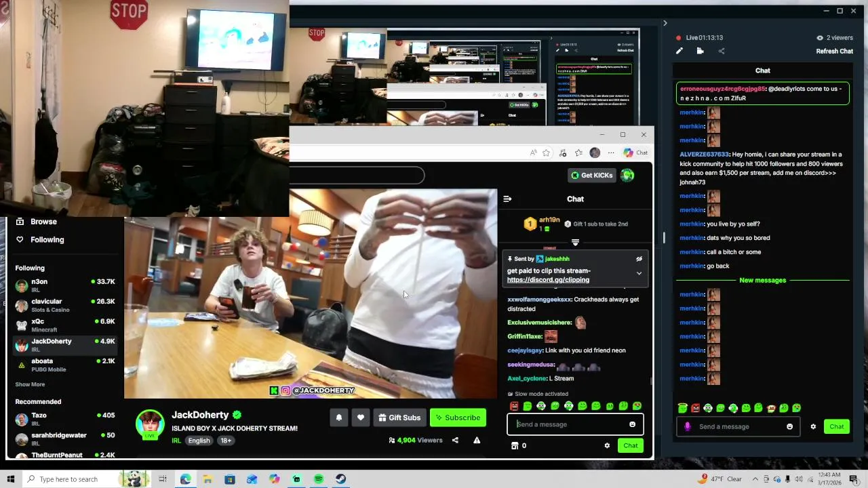Open the discord.gg/clipping link
Image resolution: width=868 pixels, height=488 pixels.
coord(548,280)
